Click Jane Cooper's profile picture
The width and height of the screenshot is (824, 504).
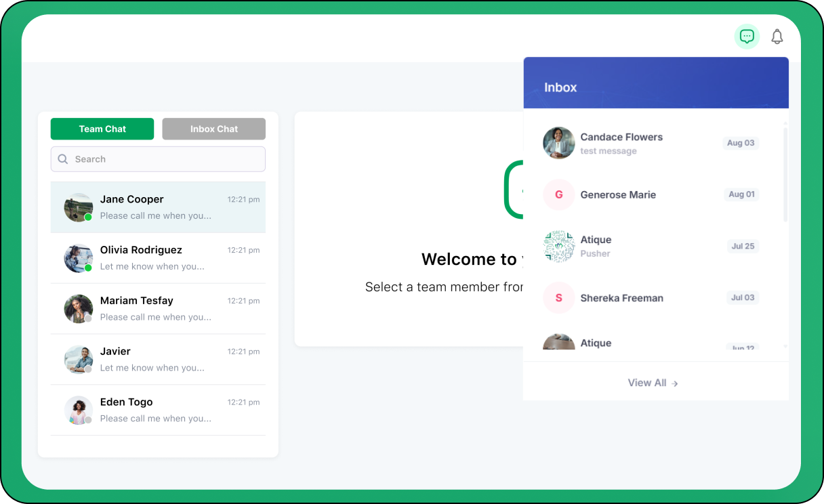[x=78, y=207]
